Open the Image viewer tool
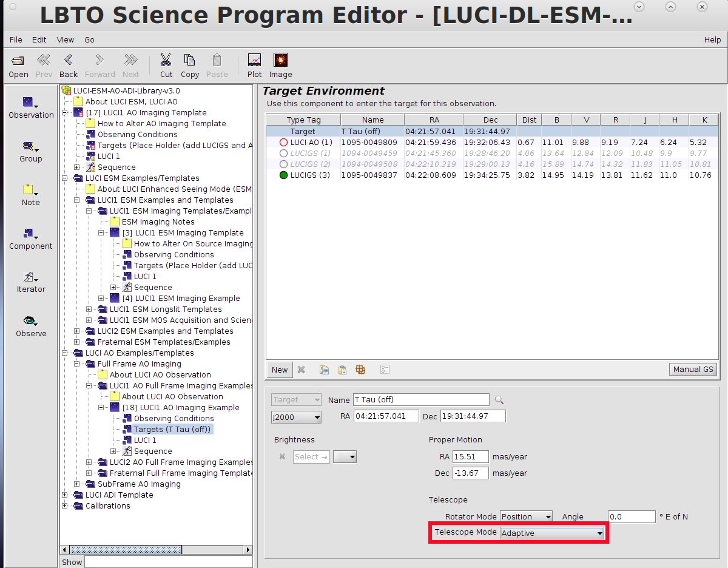The width and height of the screenshot is (728, 568). click(280, 60)
